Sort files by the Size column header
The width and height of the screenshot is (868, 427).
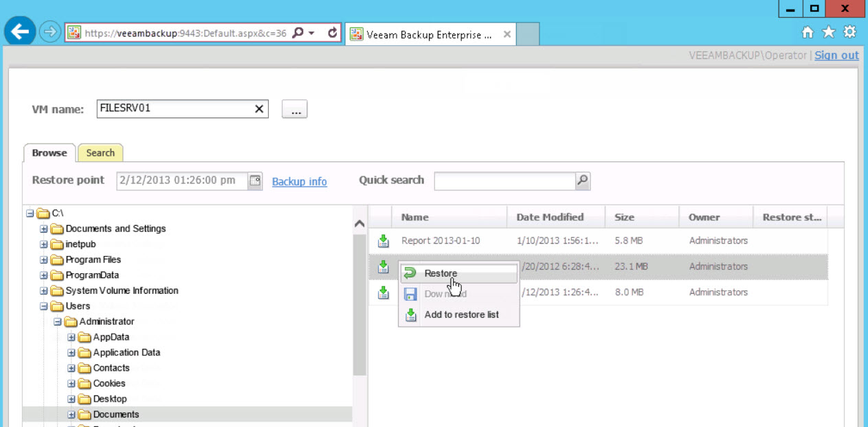(642, 217)
